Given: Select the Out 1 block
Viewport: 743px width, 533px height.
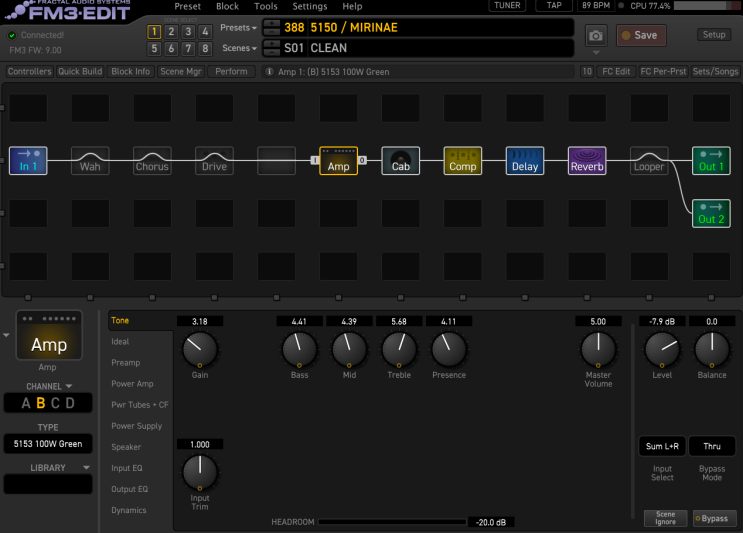Looking at the screenshot, I should click(711, 161).
